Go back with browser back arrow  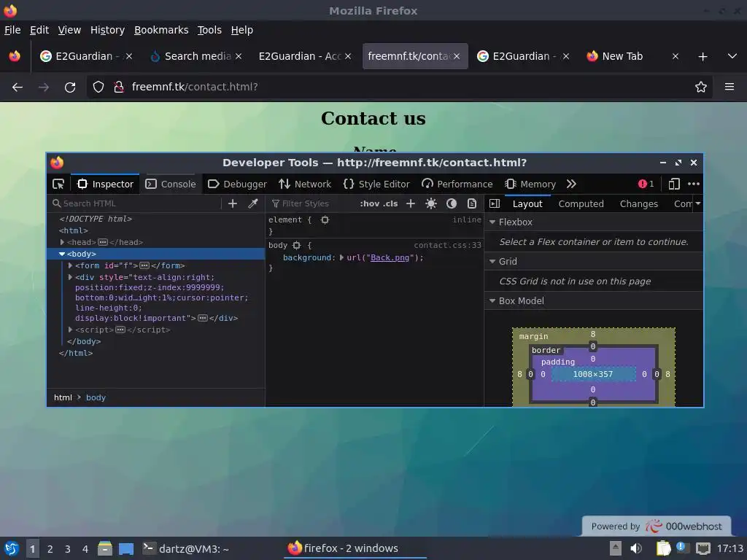pos(18,87)
